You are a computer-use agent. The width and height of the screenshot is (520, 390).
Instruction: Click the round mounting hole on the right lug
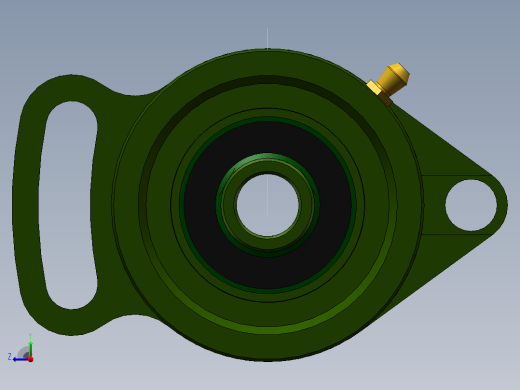(x=471, y=205)
